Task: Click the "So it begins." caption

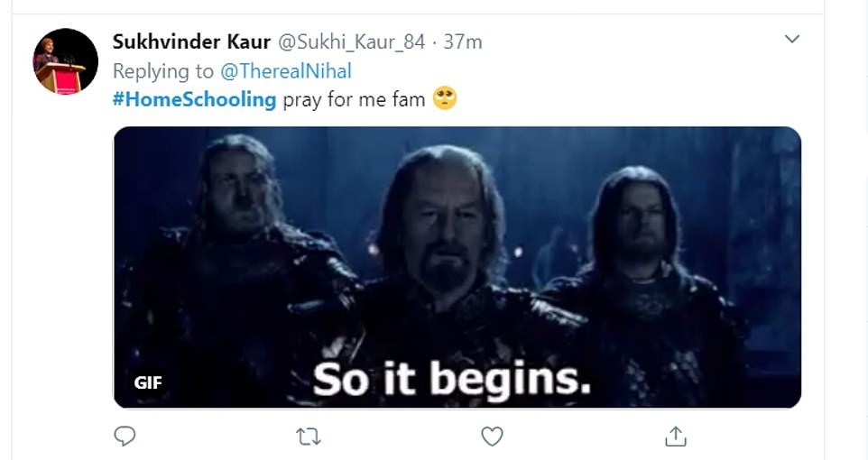Action: pyautogui.click(x=451, y=380)
